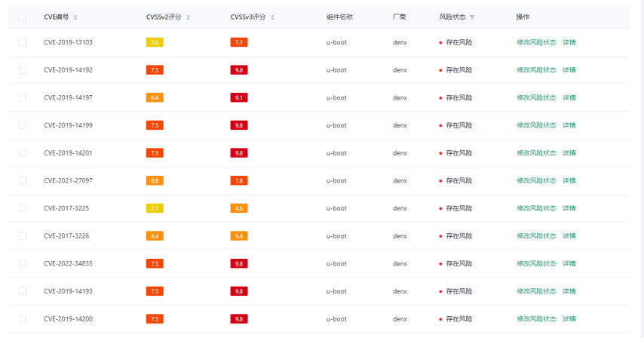644x338 pixels.
Task: Sort the table by CVE编号 column
Action: pyautogui.click(x=75, y=17)
